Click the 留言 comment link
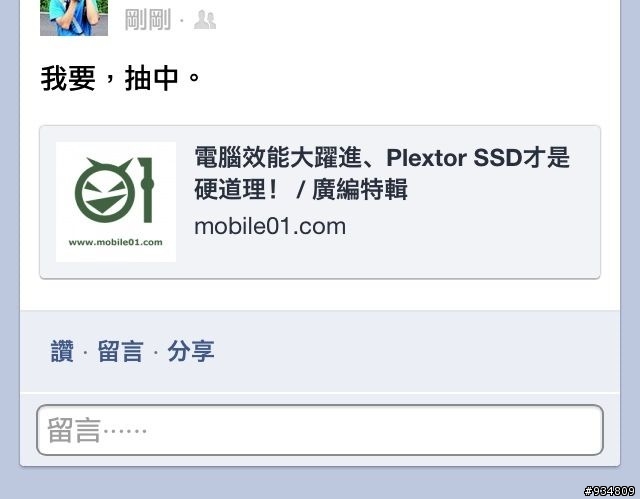640x499 pixels. (x=120, y=351)
